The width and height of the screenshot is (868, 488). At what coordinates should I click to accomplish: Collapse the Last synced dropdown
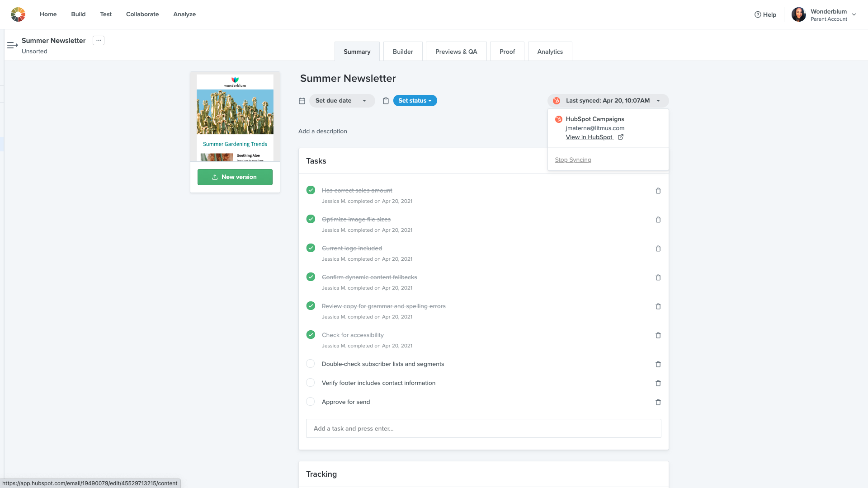point(608,101)
